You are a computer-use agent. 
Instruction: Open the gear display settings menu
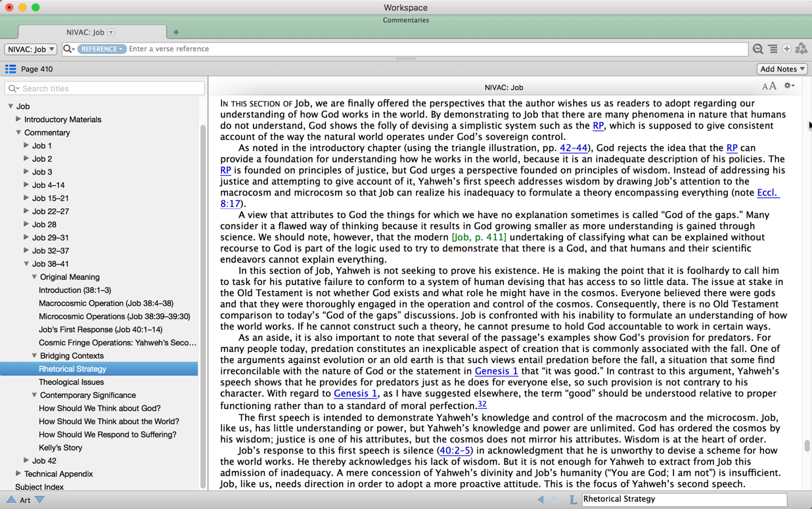[x=789, y=86]
